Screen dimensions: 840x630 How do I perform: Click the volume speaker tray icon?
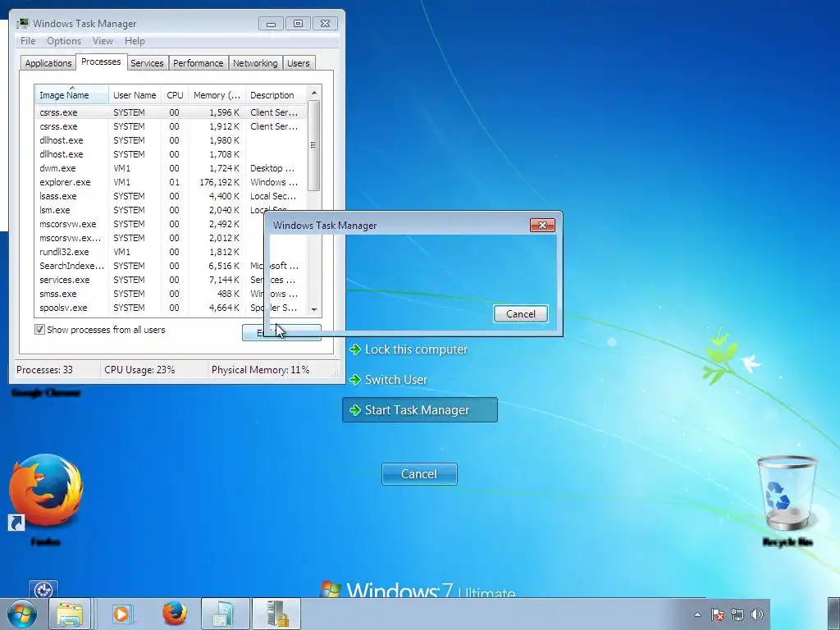click(757, 614)
